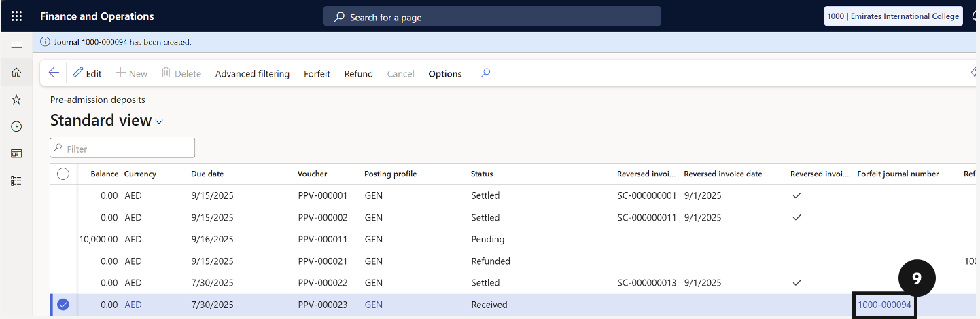Open Recent clock icon in sidebar
The width and height of the screenshot is (980, 319).
16,126
